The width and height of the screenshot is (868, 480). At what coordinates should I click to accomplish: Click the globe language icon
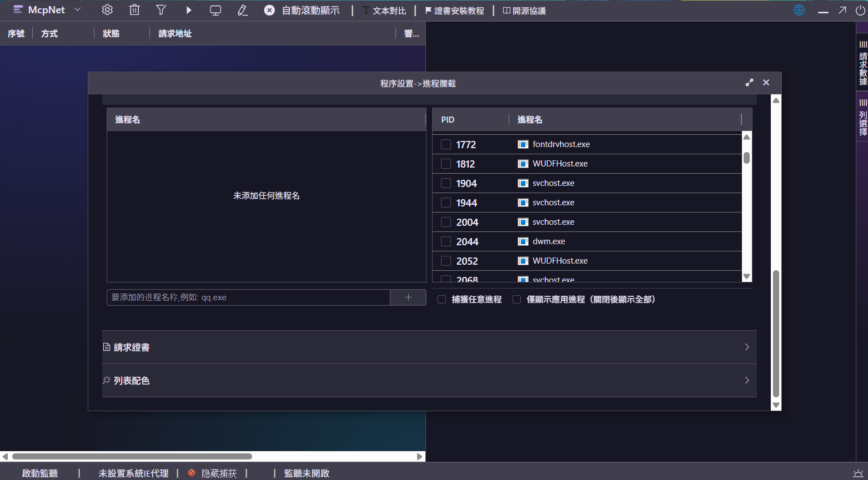click(x=799, y=10)
